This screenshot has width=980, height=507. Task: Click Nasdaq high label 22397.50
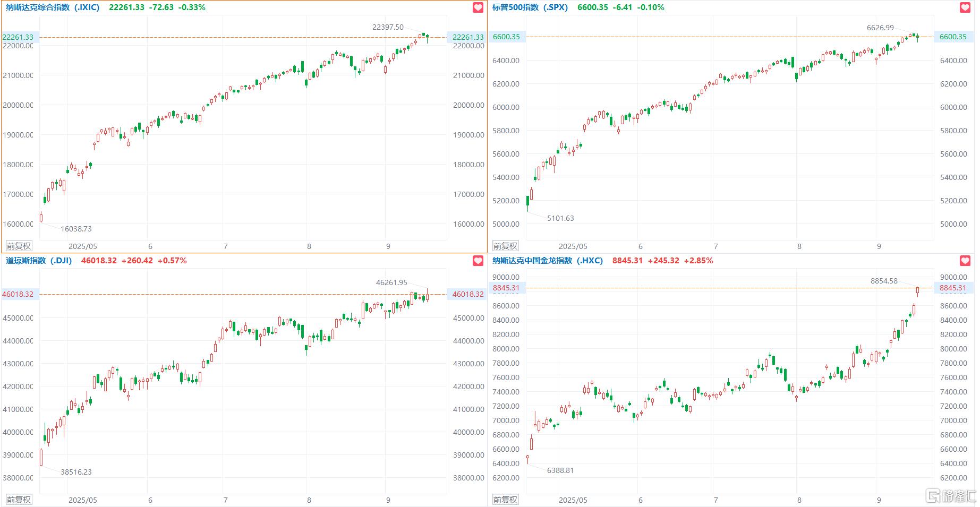tap(388, 27)
